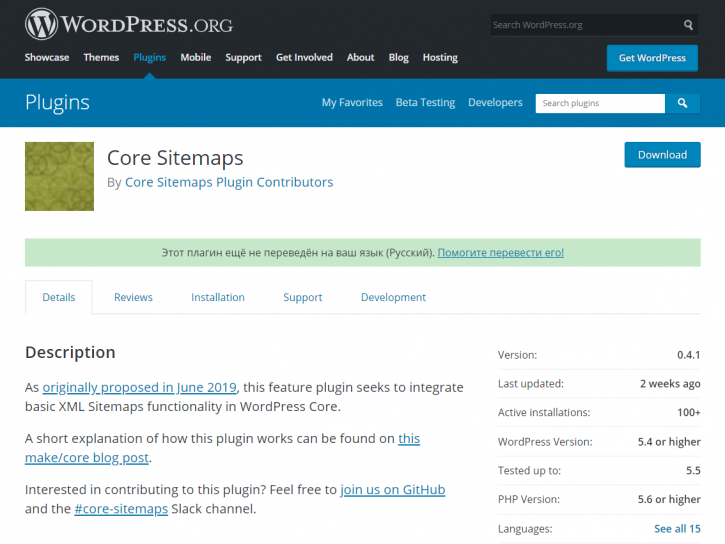Open My Favorites link

tap(352, 103)
